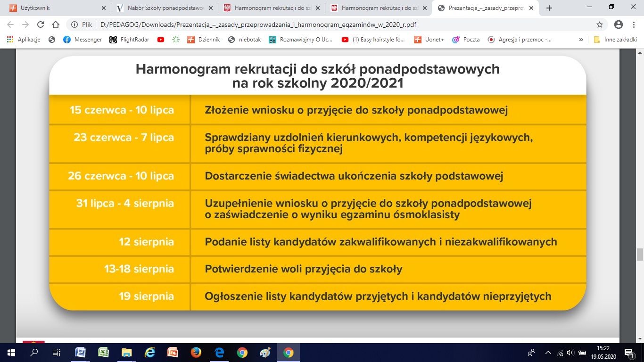This screenshot has height=362, width=644.
Task: Open Windows taskbar search
Action: coord(34,353)
